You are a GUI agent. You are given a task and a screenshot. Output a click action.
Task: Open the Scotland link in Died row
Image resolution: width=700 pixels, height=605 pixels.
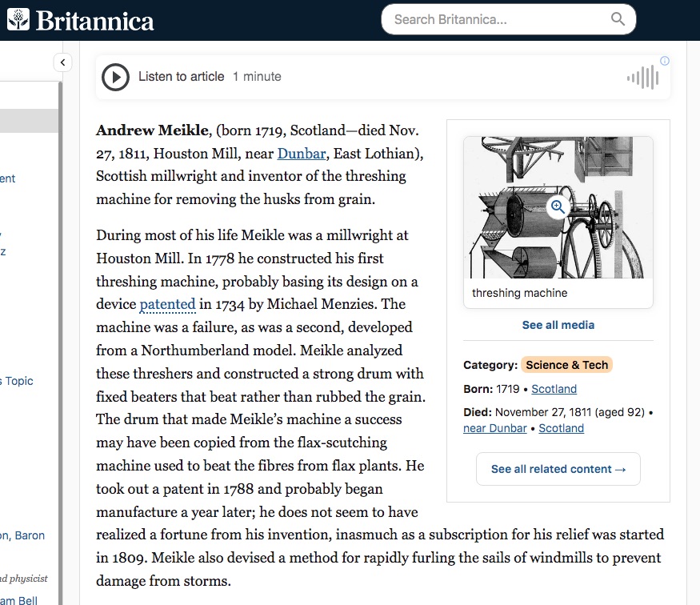point(561,428)
